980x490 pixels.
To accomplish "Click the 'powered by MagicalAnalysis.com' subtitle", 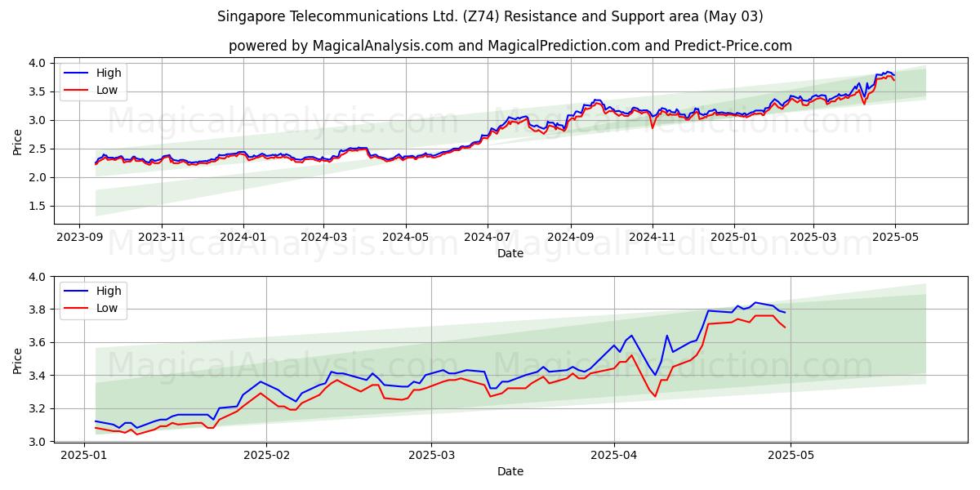I will coord(510,46).
